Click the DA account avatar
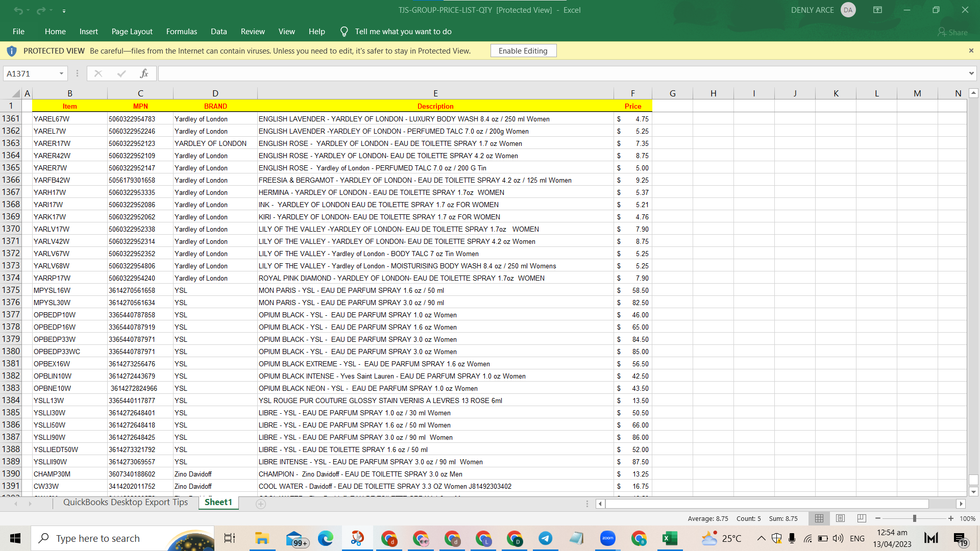The height and width of the screenshot is (551, 980). [x=848, y=10]
